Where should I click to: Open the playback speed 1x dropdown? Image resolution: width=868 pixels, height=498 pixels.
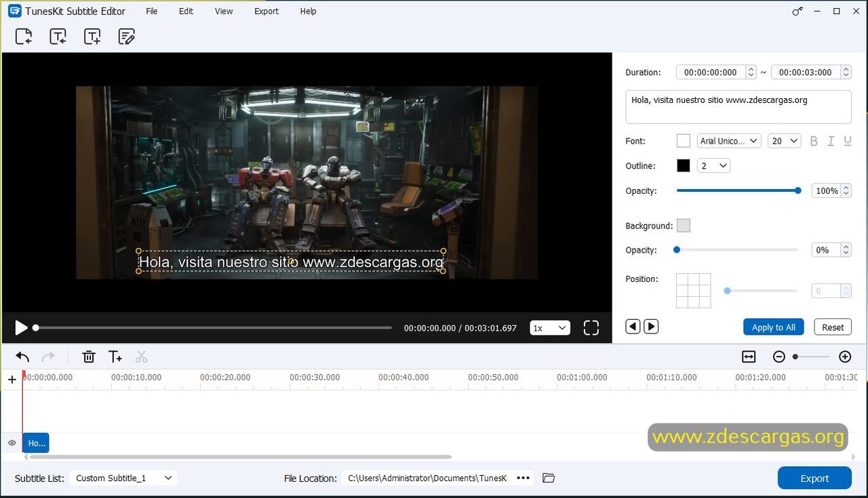550,328
